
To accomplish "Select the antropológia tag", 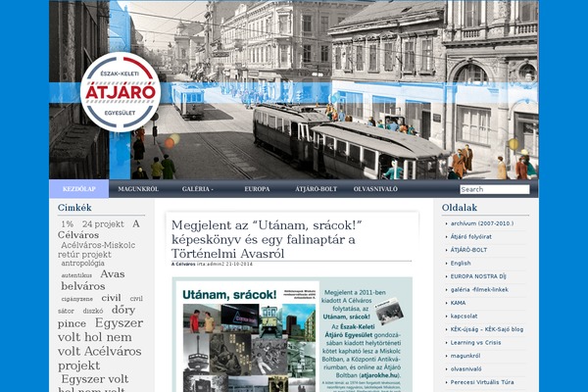I will coord(83,263).
